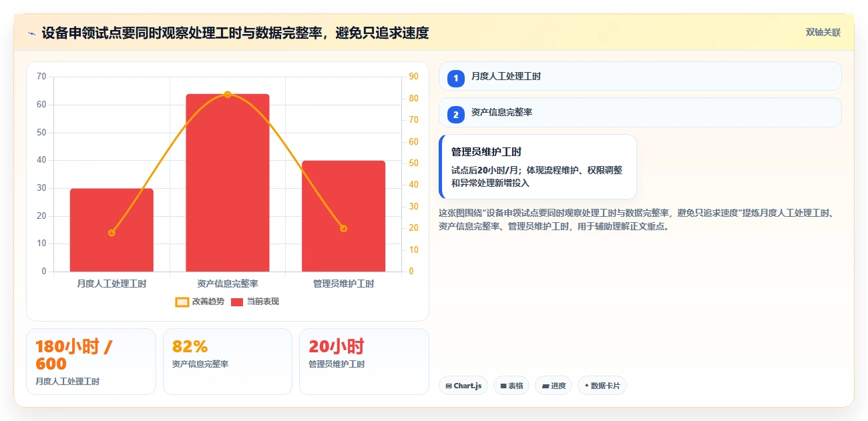Click the orange 改善趋势 legend swatch
868x421 pixels.
(182, 302)
